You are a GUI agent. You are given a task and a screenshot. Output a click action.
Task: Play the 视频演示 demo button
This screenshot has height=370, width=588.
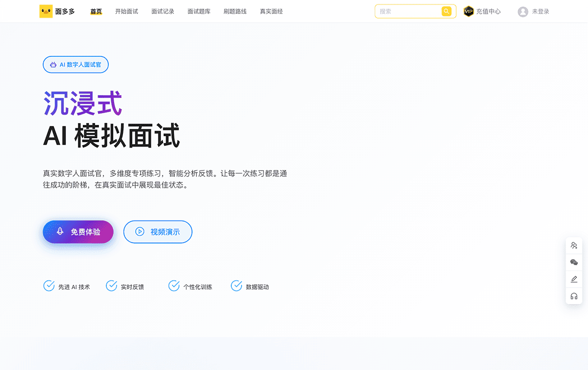[x=158, y=232]
